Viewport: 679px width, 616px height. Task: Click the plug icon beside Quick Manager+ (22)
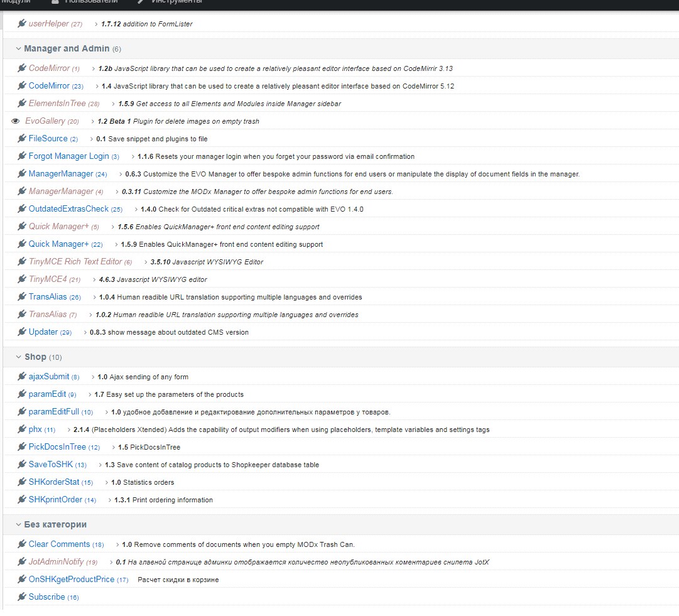click(21, 244)
